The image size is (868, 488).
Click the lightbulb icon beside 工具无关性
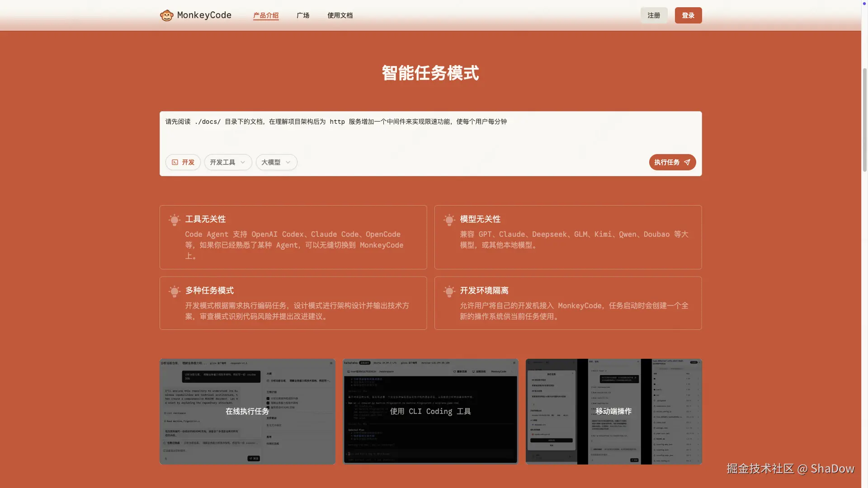174,220
